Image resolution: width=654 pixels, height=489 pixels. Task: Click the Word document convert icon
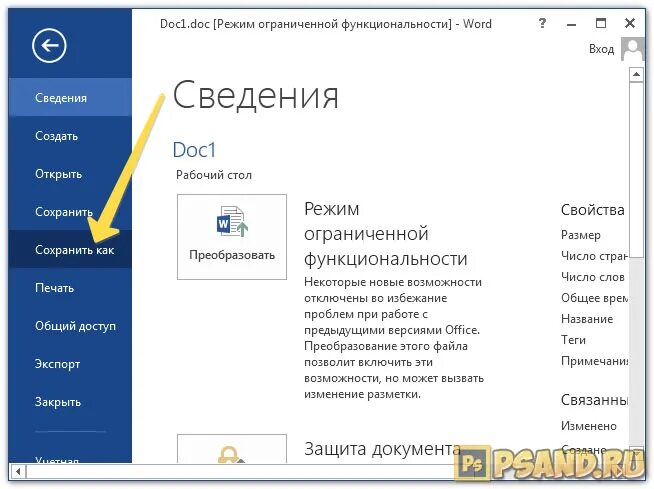(x=232, y=221)
